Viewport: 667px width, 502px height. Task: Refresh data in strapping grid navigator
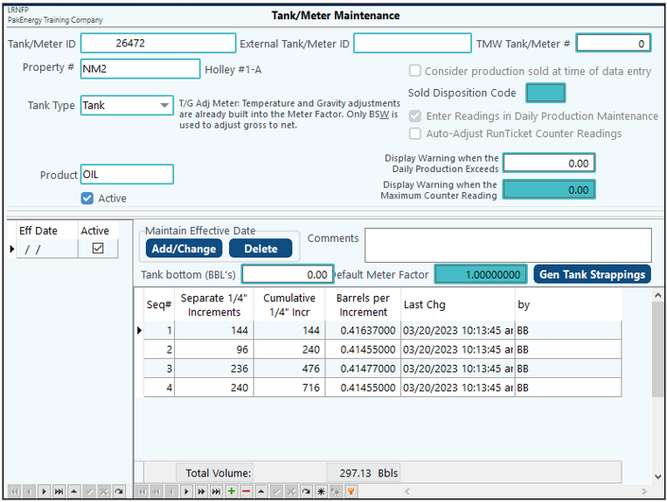click(x=306, y=491)
